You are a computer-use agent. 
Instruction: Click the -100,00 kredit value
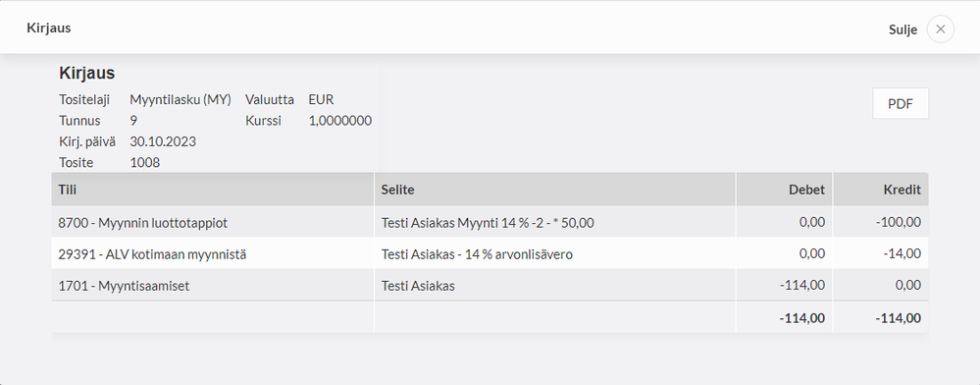899,222
